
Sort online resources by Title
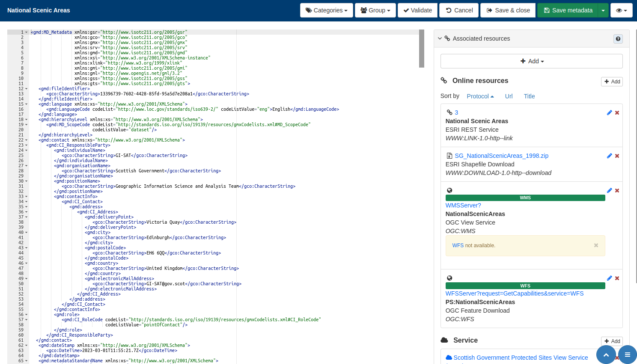530,96
